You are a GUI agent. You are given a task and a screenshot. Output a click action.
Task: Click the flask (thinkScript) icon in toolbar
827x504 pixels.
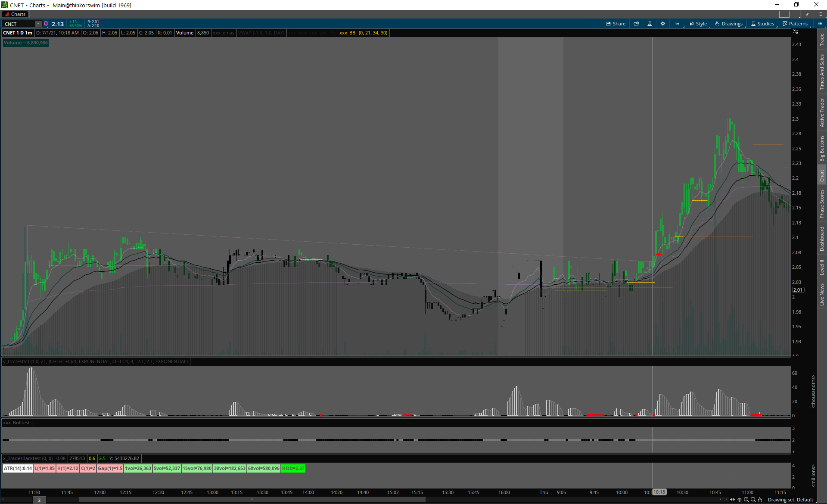(x=650, y=24)
